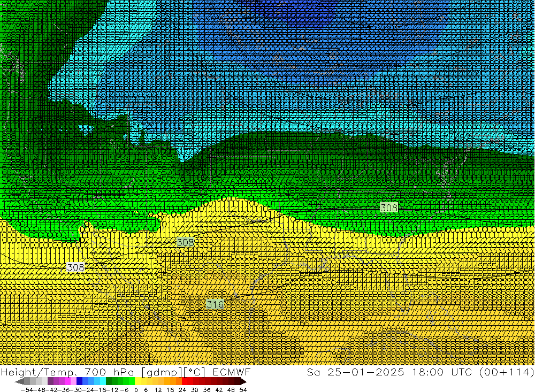This screenshot has width=535, height=392.
Task: Click the (00+114) forecast hour text
Action: tap(506, 372)
